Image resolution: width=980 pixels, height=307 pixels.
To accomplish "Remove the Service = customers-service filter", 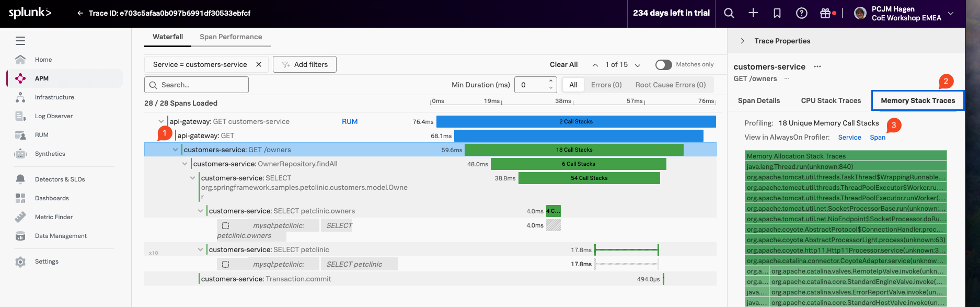I will click(x=259, y=64).
